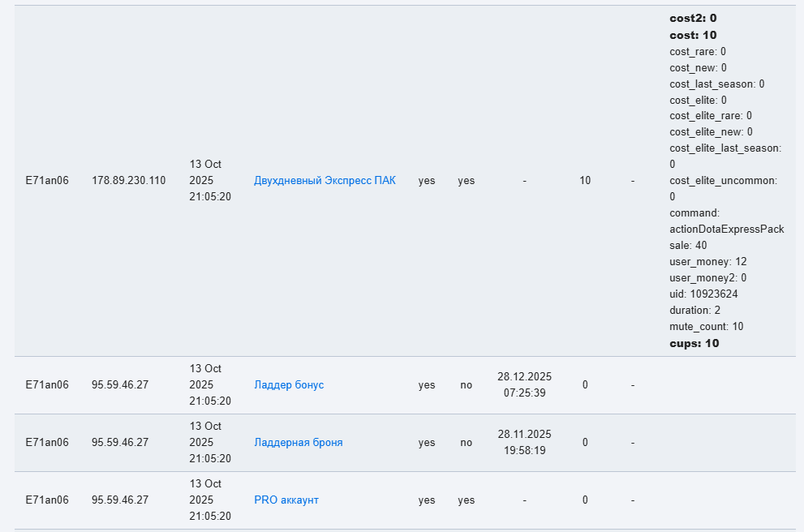The height and width of the screenshot is (532, 804).
Task: Click 'no' value in Ладдерная броня row
Action: click(466, 443)
